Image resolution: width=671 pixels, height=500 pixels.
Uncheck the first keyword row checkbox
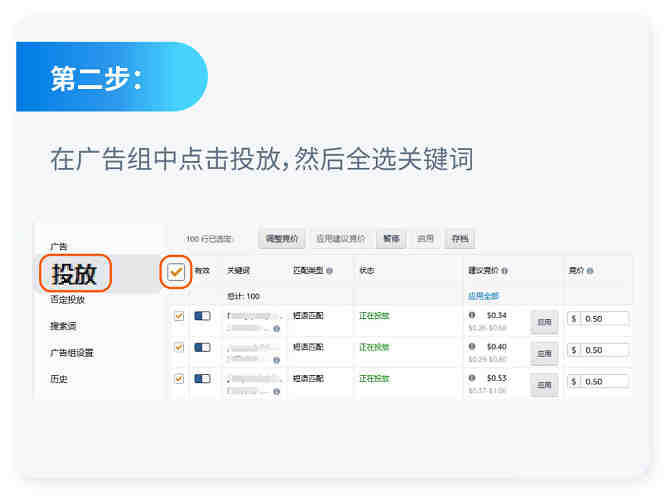point(179,316)
